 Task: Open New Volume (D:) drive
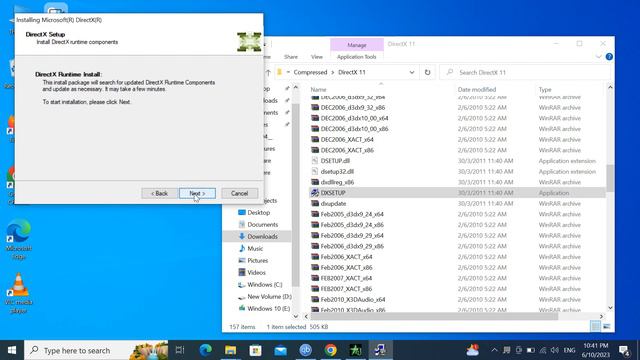pos(269,296)
